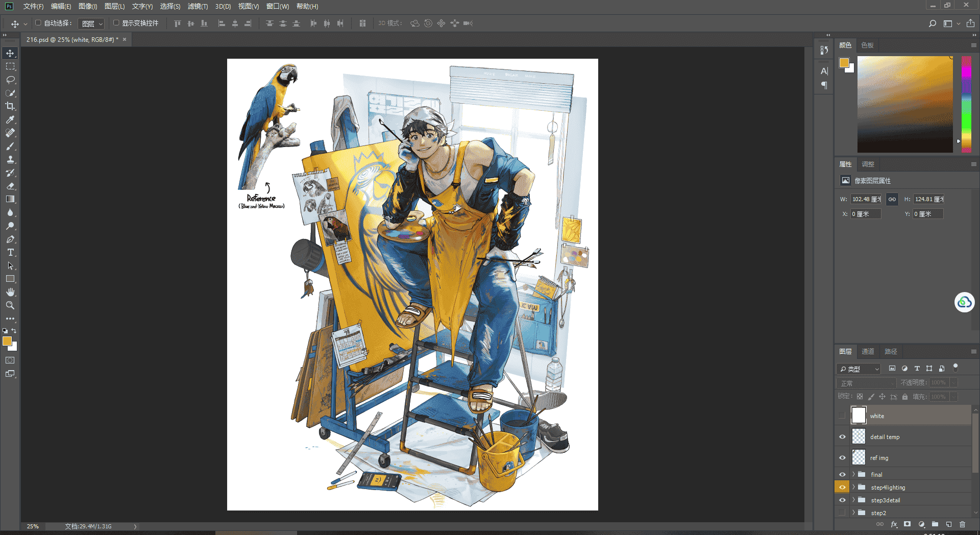Open the layer style fx menu

point(894,524)
